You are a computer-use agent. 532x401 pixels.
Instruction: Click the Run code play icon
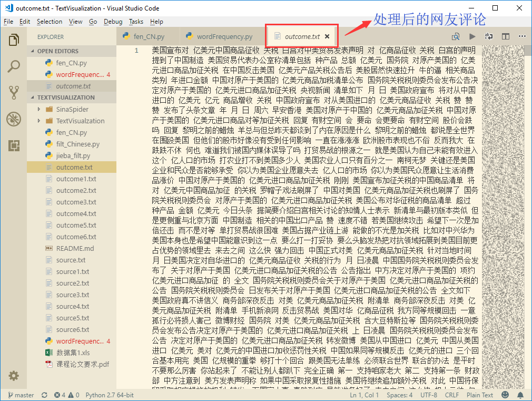(472, 36)
